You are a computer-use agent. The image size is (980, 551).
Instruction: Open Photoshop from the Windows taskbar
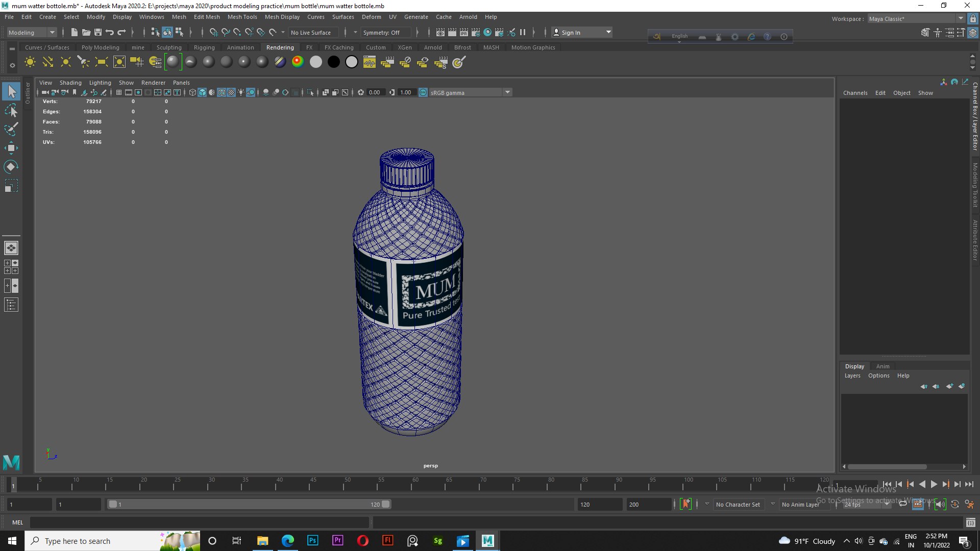(312, 541)
